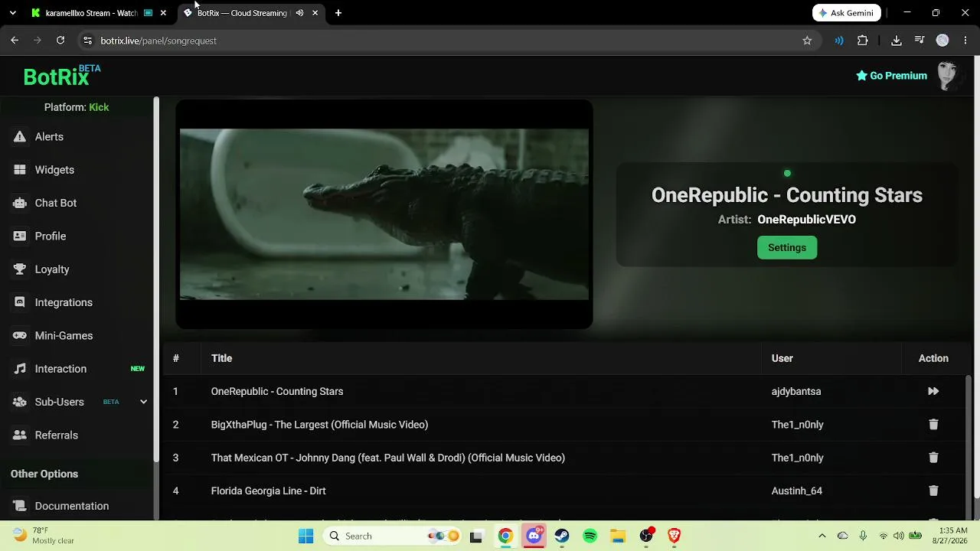980x551 pixels.
Task: Open Spotify from the taskbar
Action: (590, 536)
